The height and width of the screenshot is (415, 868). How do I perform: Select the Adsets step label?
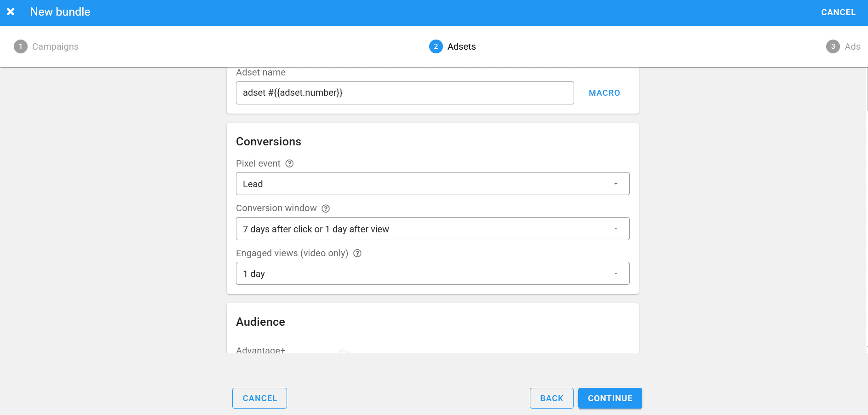461,46
